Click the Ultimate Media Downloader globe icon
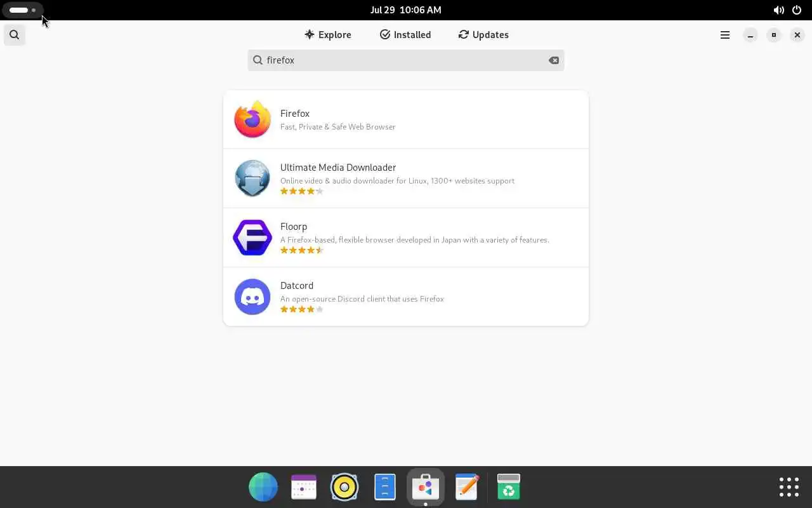812x508 pixels. 252,178
